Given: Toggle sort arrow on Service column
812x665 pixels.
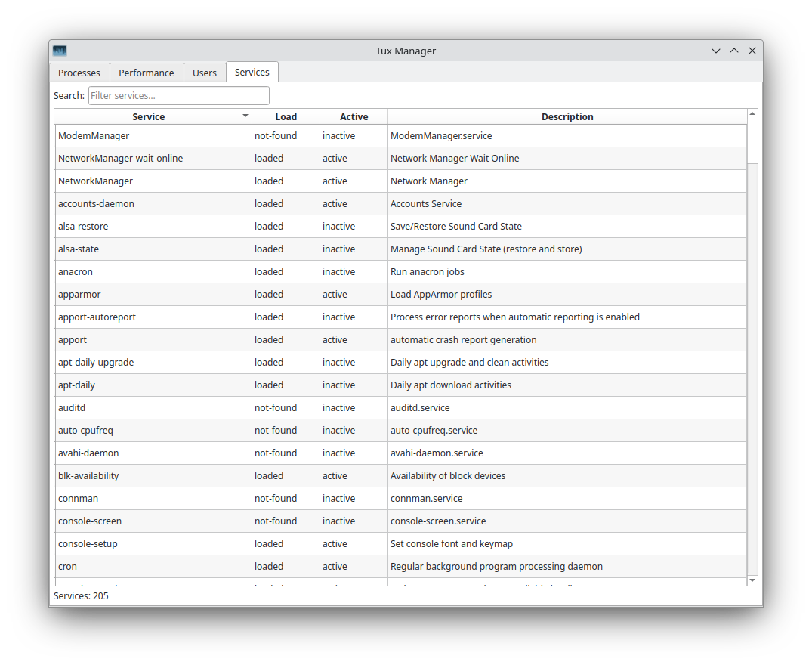Looking at the screenshot, I should click(x=245, y=116).
